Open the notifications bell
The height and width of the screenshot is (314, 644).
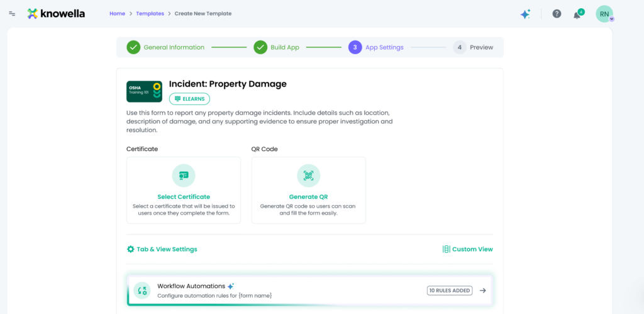click(577, 14)
